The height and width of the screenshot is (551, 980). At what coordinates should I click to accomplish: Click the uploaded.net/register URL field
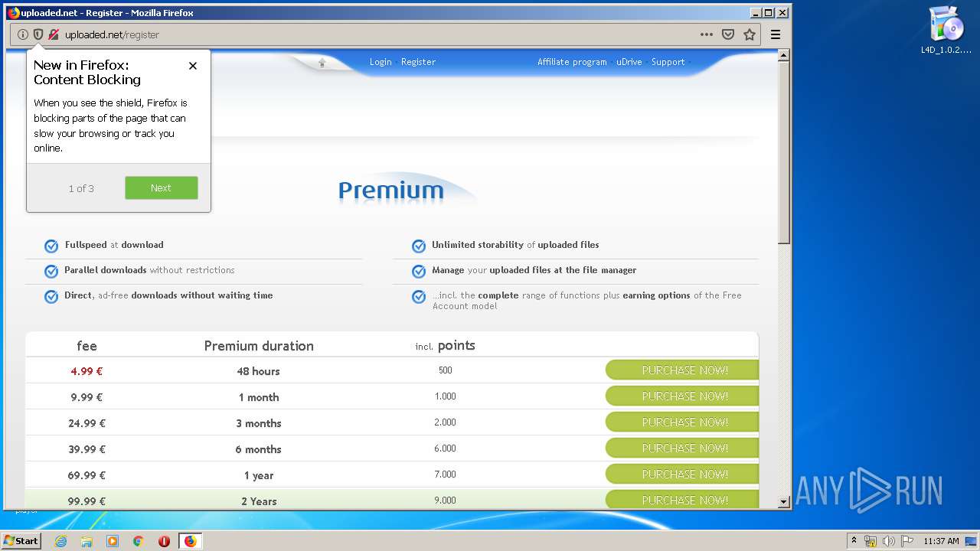pyautogui.click(x=375, y=34)
